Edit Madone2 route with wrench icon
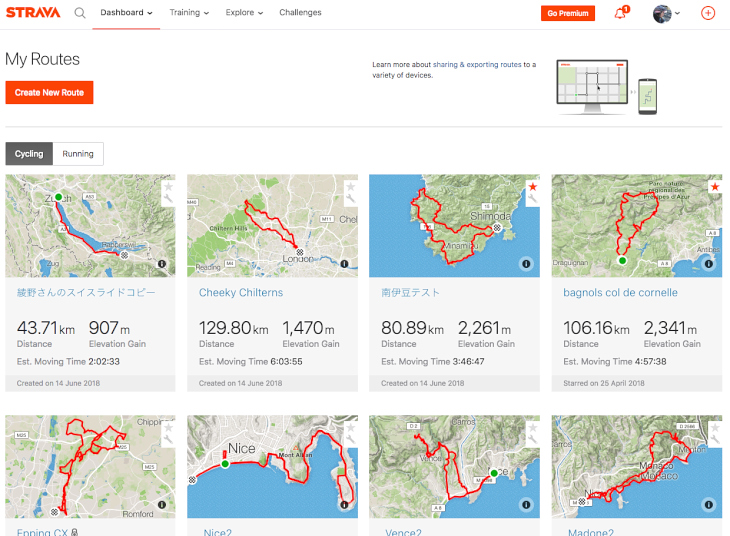This screenshot has width=730, height=536. tap(715, 439)
